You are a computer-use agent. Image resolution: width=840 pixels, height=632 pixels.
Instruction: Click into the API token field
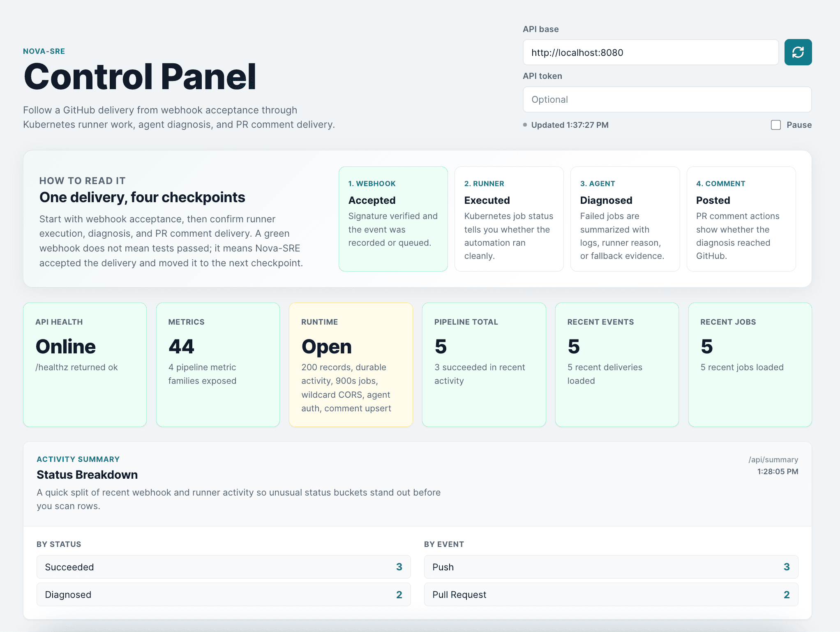pos(667,99)
